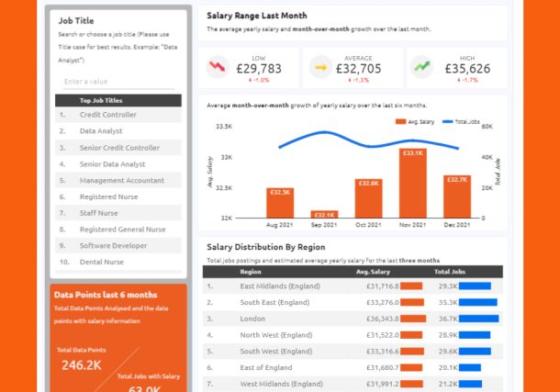The image size is (560, 392).
Task: Select the London row in region table
Action: tap(254, 319)
